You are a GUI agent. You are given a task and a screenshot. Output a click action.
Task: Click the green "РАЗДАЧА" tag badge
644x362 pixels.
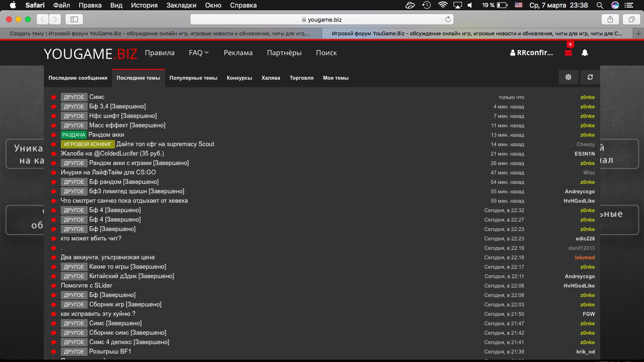tap(74, 135)
